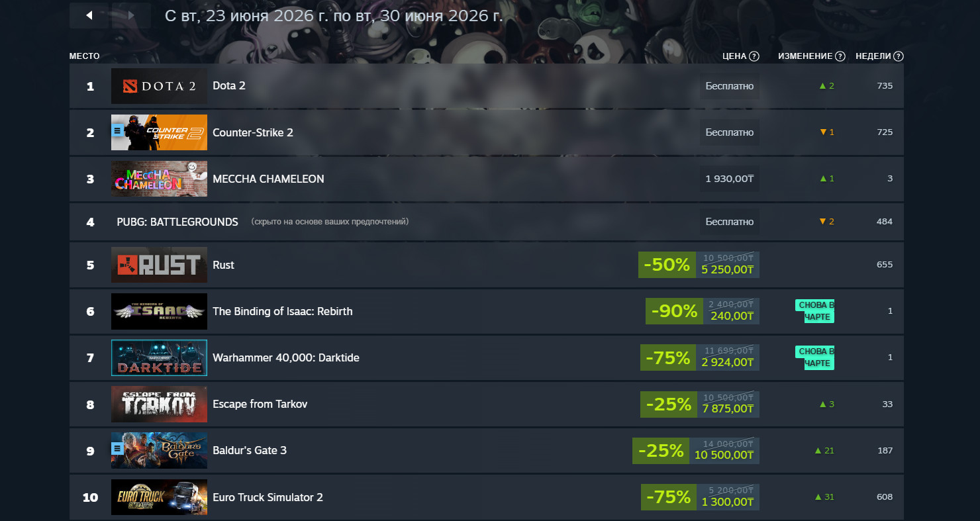Open The Binding of Isaac: Rebirth title
Viewport: 980px width, 521px height.
(283, 311)
